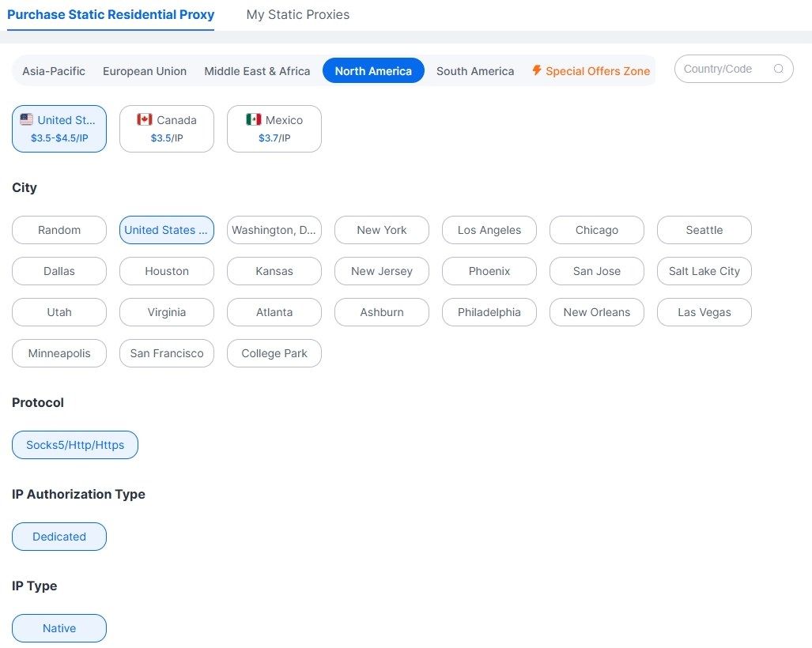Select the Native IP type
812x648 pixels.
59,628
